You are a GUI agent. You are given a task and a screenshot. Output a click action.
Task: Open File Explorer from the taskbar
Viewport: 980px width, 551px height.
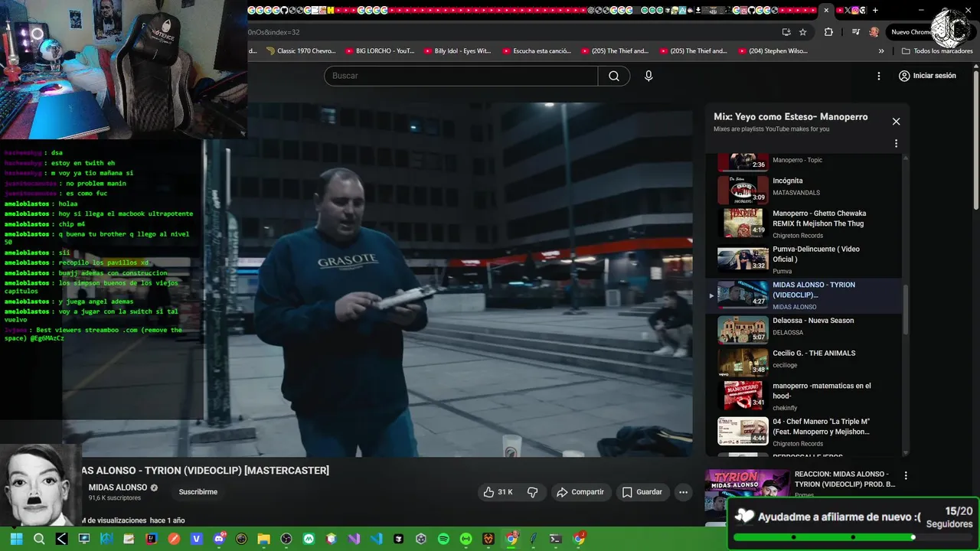pos(263,539)
